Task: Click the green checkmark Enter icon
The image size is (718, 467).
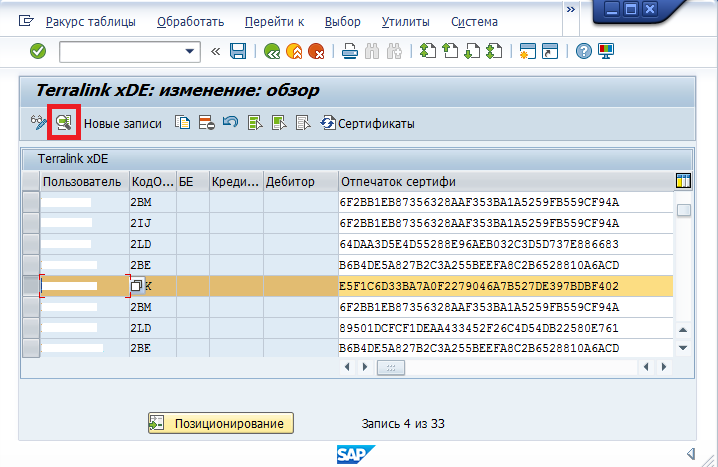Action: pos(38,51)
